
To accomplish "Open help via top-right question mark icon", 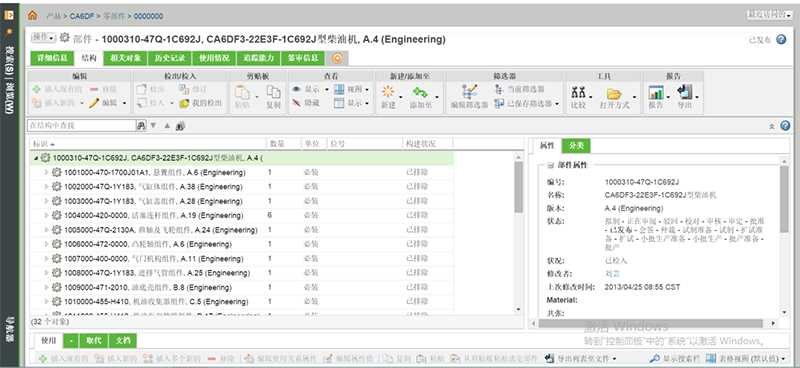I will coord(781,39).
